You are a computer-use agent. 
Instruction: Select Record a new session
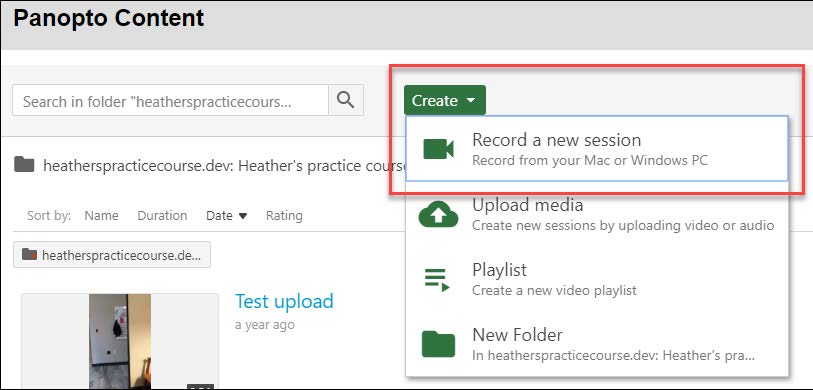(597, 149)
